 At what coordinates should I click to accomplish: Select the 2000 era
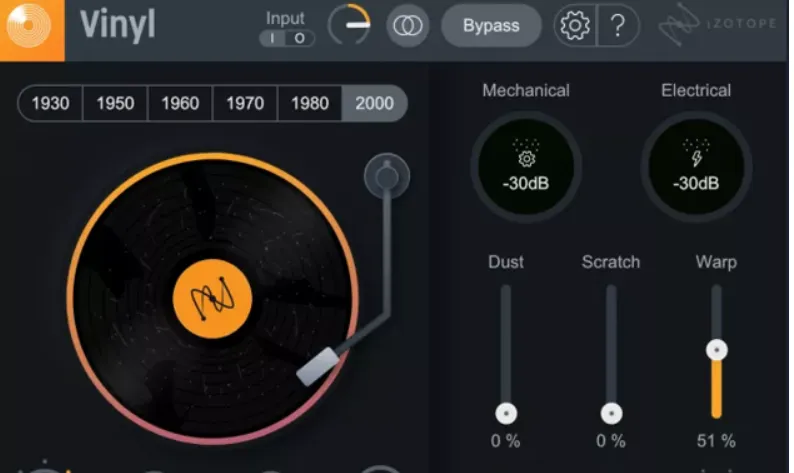pyautogui.click(x=375, y=103)
